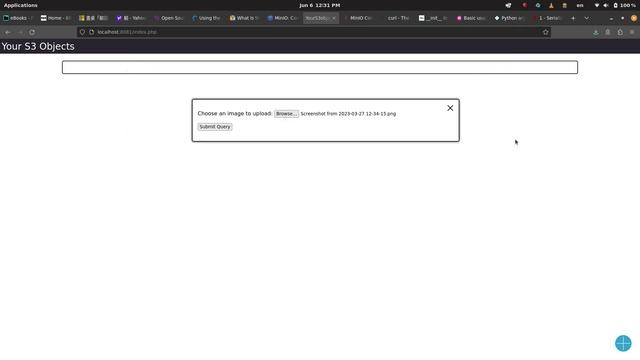Click the shield icon in address bar
The image size is (640, 360).
point(82,32)
